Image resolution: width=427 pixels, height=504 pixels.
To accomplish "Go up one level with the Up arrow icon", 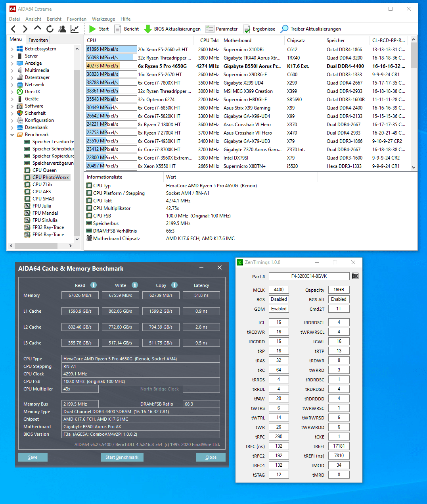I will click(x=38, y=28).
